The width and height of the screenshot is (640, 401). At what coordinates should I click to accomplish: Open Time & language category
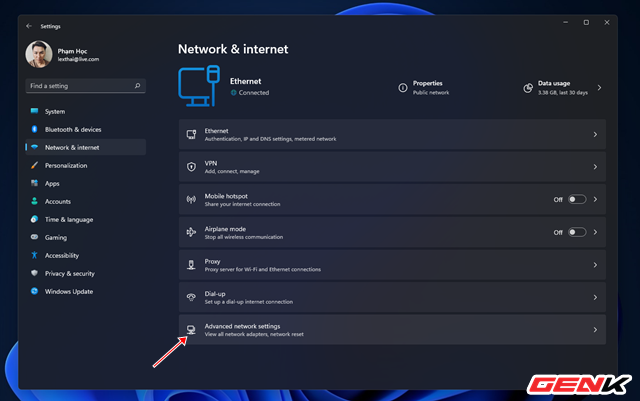tap(86, 219)
